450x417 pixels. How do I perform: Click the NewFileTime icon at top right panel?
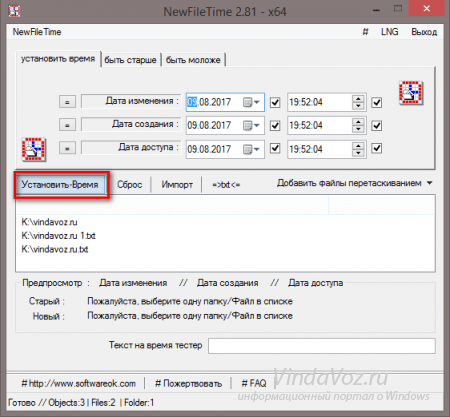pos(411,93)
